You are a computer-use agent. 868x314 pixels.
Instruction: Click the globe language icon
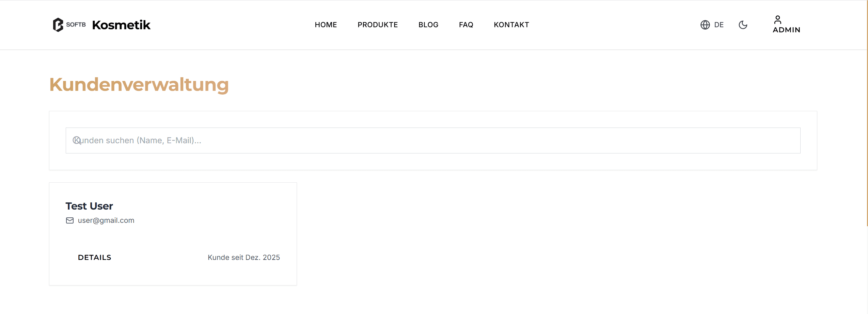coord(705,25)
